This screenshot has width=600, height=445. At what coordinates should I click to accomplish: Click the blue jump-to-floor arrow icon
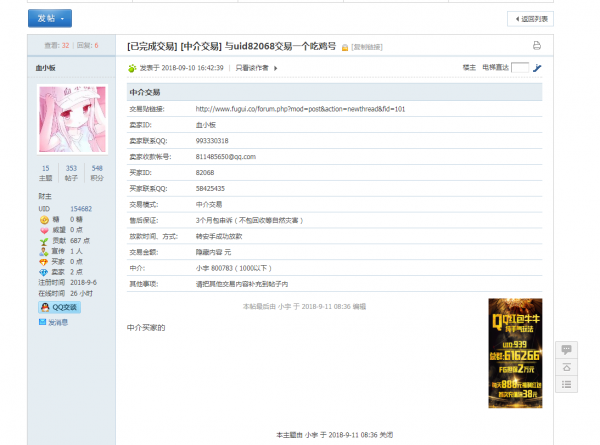pyautogui.click(x=537, y=68)
